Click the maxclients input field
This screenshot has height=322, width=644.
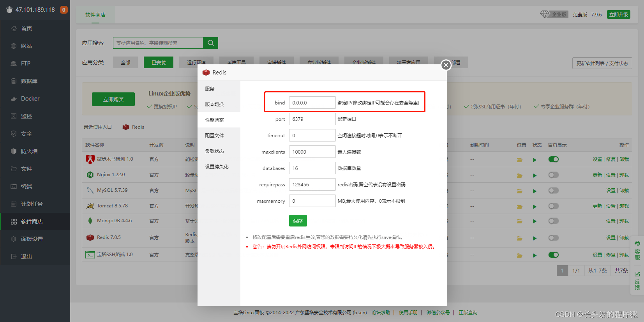(x=312, y=152)
